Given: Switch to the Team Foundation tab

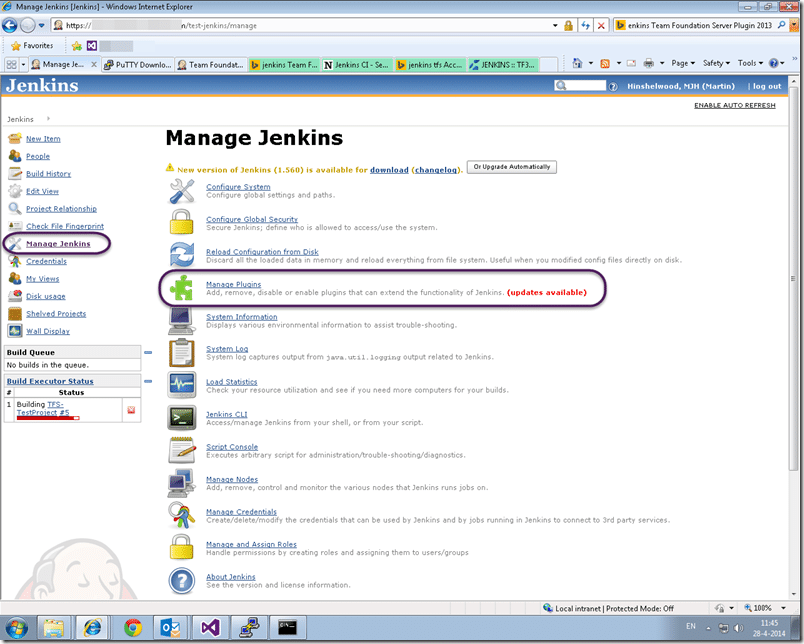Looking at the screenshot, I should click(x=210, y=65).
